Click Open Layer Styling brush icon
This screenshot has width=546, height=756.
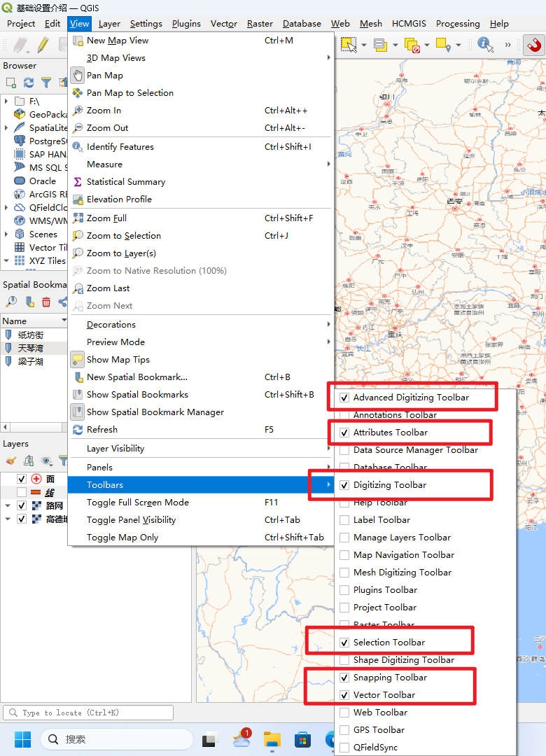click(x=10, y=461)
